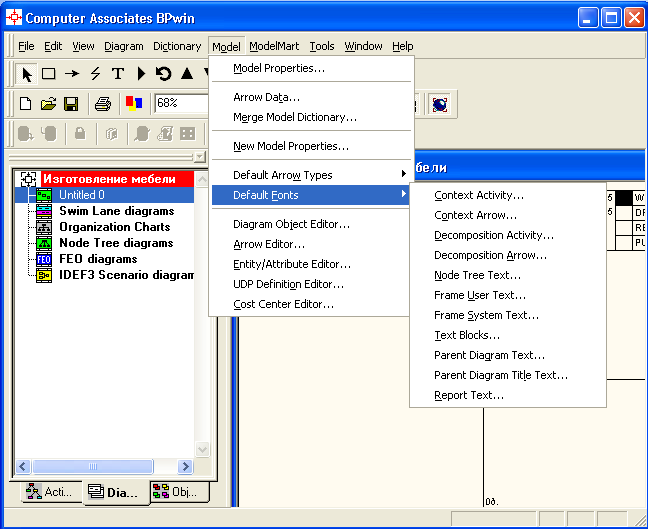
Task: Open the Help menu
Action: pos(403,46)
